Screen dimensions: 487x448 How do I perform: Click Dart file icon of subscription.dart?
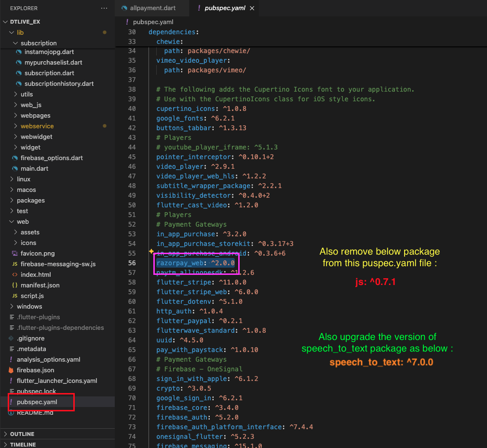(19, 73)
